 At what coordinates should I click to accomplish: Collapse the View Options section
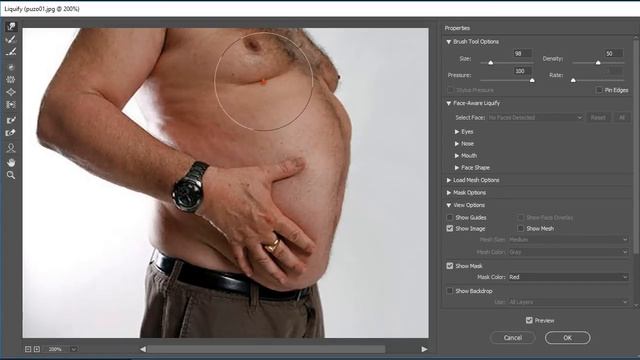point(449,205)
